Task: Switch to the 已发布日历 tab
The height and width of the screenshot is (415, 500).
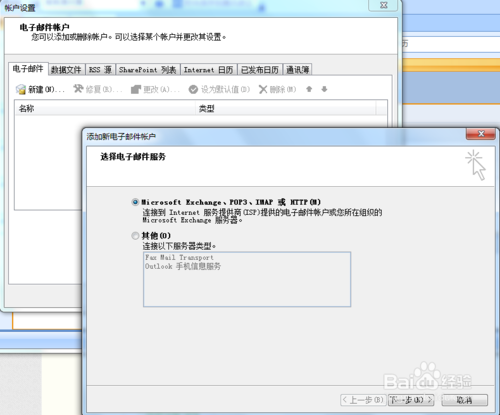Action: point(260,70)
